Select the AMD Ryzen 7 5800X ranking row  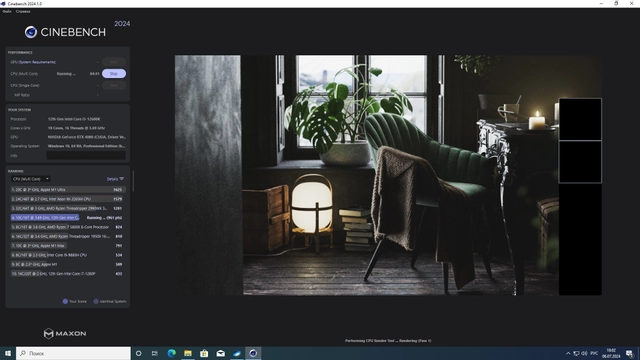(68, 227)
